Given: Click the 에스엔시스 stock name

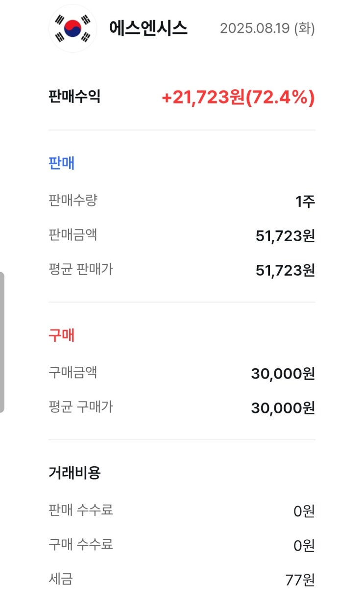Looking at the screenshot, I should [x=148, y=28].
